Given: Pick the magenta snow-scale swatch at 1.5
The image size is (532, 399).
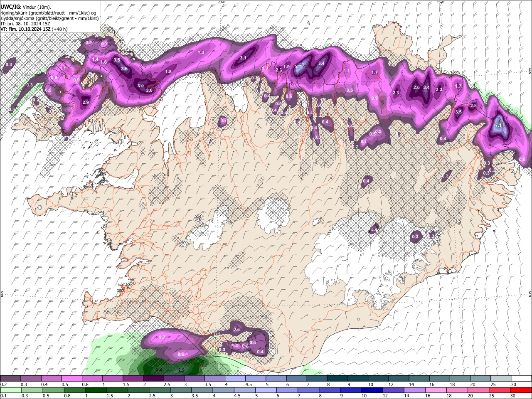Looking at the screenshot, I should click(133, 379).
